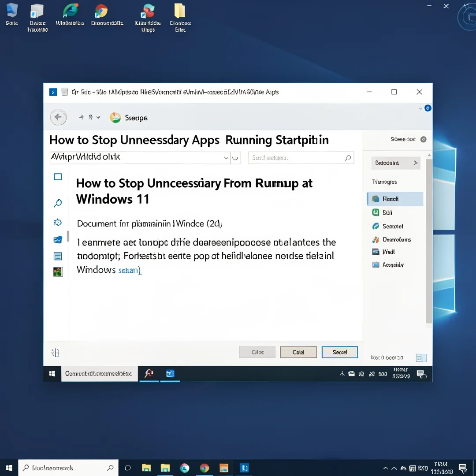Image resolution: width=476 pixels, height=476 pixels.
Task: Click the blue stack icon in left sidebar
Action: pos(58,239)
